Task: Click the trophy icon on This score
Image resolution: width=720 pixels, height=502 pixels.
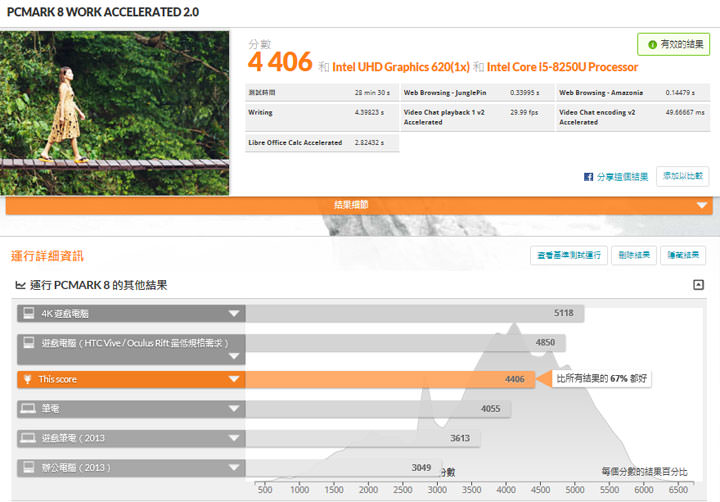Action: pyautogui.click(x=27, y=379)
